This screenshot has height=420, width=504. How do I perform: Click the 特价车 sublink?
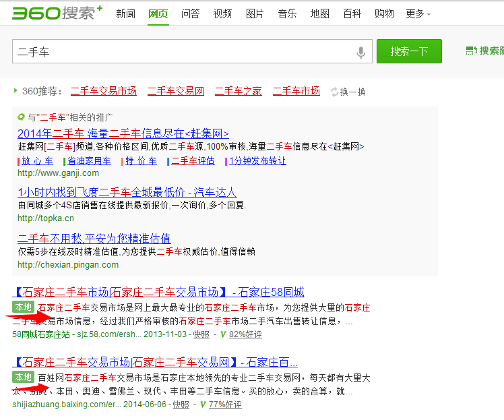[141, 161]
